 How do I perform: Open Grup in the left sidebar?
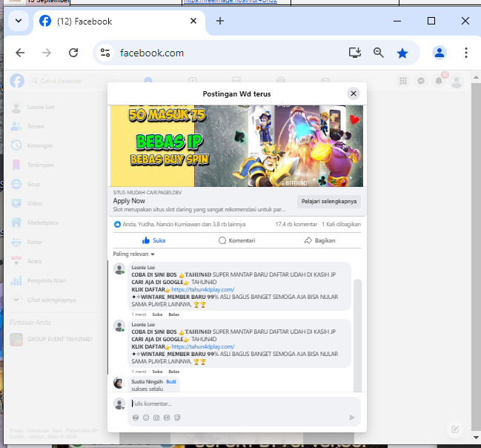(56, 184)
